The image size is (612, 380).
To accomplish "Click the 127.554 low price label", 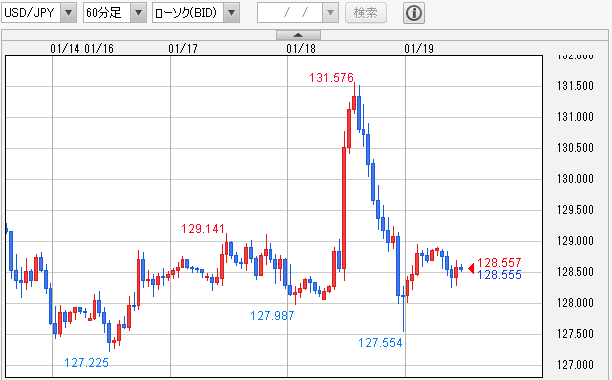I will pyautogui.click(x=380, y=343).
